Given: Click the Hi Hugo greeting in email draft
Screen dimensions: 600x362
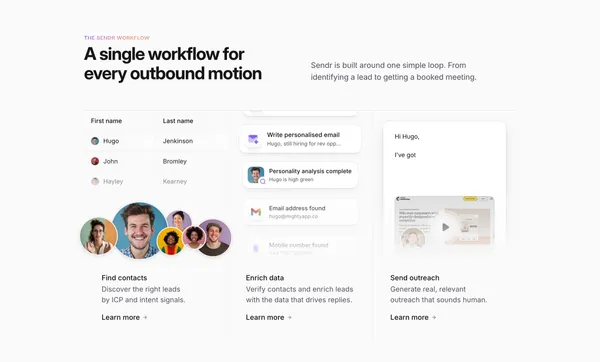Looking at the screenshot, I should [407, 137].
